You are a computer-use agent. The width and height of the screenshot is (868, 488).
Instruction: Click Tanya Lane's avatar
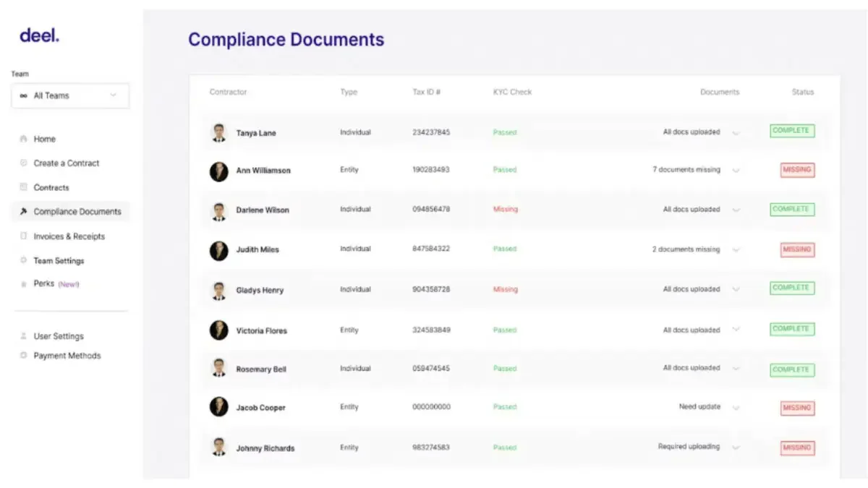point(218,132)
